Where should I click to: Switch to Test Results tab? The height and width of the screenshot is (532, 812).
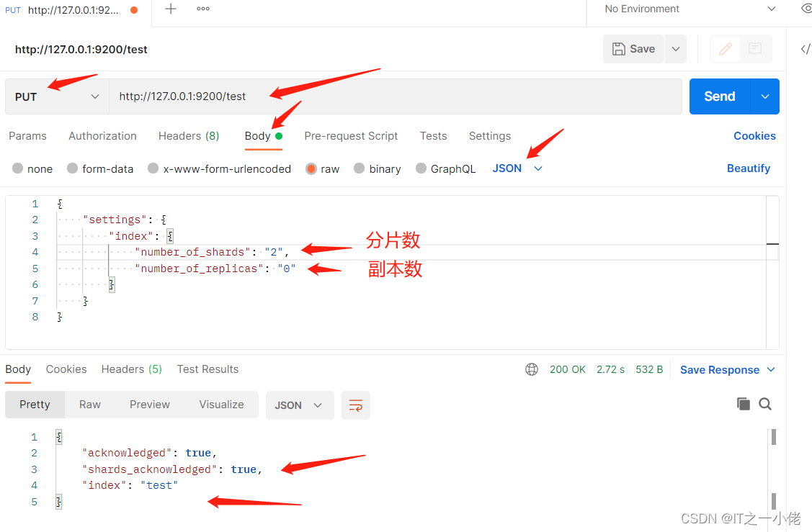click(208, 369)
